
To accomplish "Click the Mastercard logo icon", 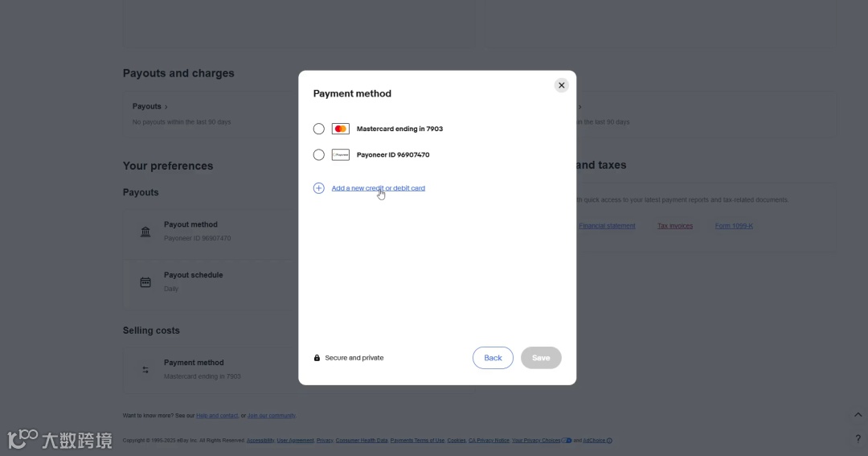I will [341, 129].
